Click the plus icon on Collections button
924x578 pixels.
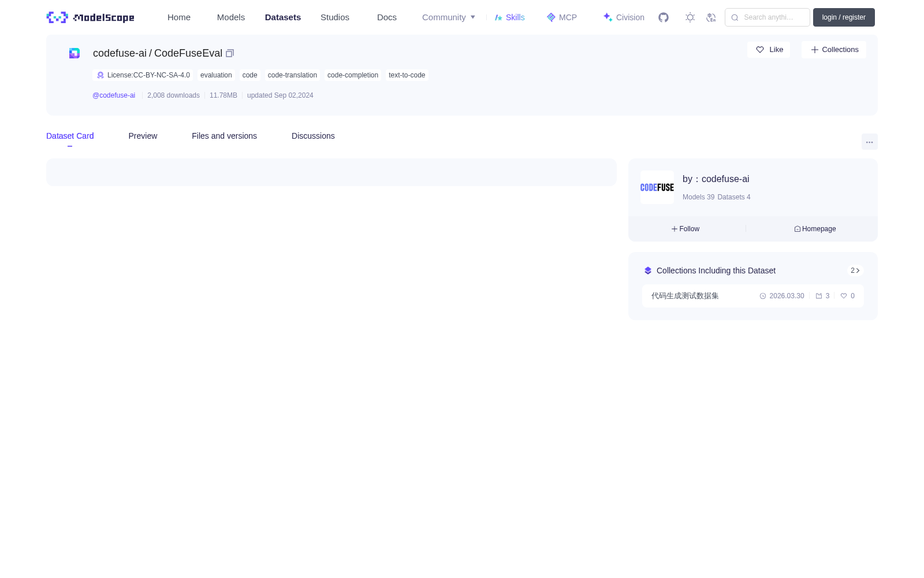[815, 50]
